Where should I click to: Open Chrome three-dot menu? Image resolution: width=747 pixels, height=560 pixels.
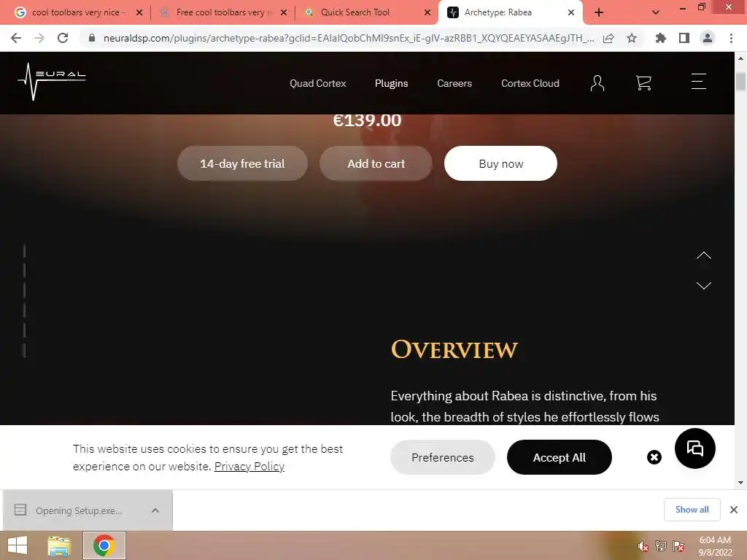731,38
